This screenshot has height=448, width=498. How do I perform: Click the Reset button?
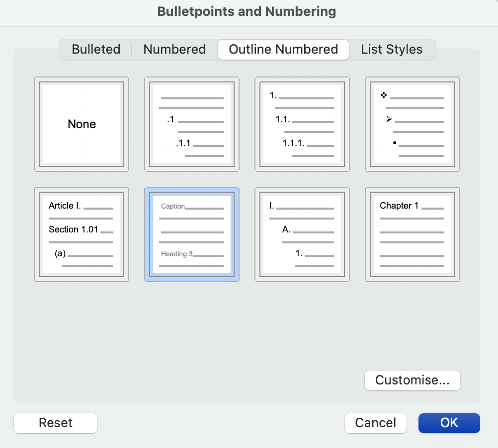56,423
